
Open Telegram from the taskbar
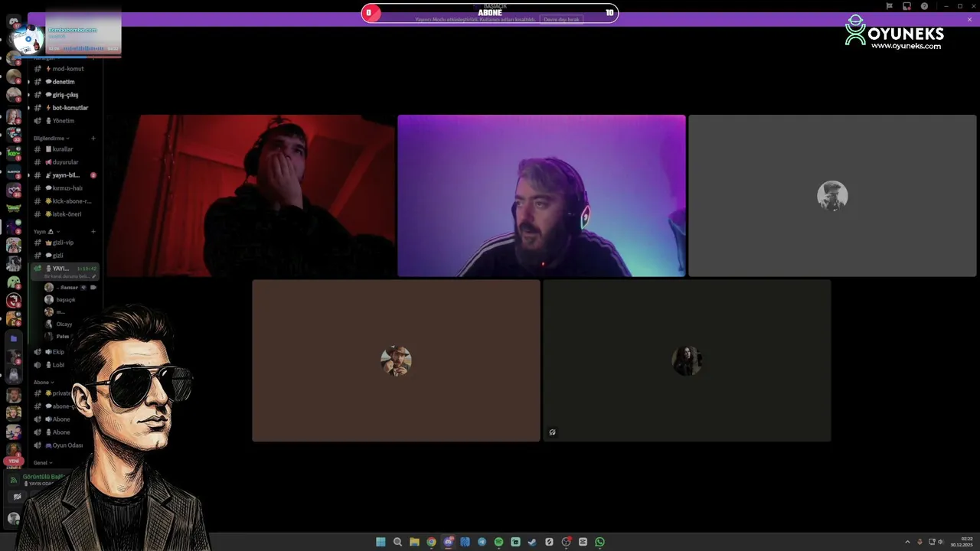pos(482,542)
